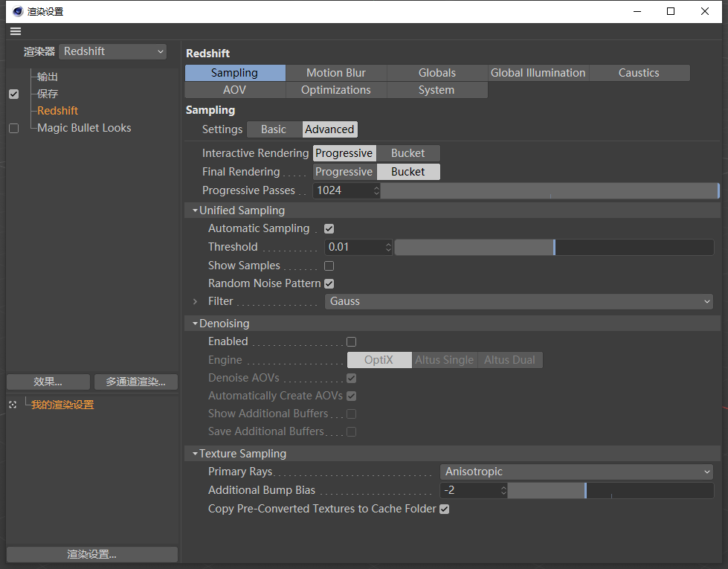Click the Progressive Passes input field

tap(342, 190)
